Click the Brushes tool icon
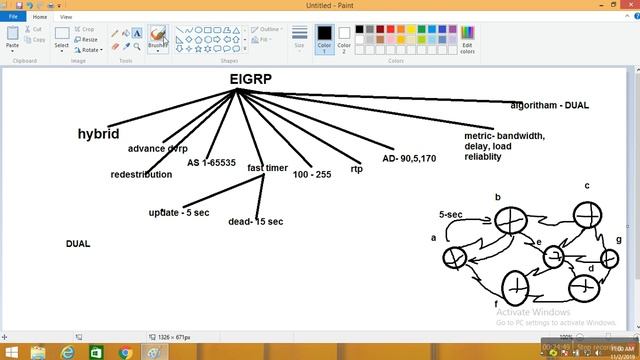Viewport: 640px width, 360px height. (x=158, y=34)
